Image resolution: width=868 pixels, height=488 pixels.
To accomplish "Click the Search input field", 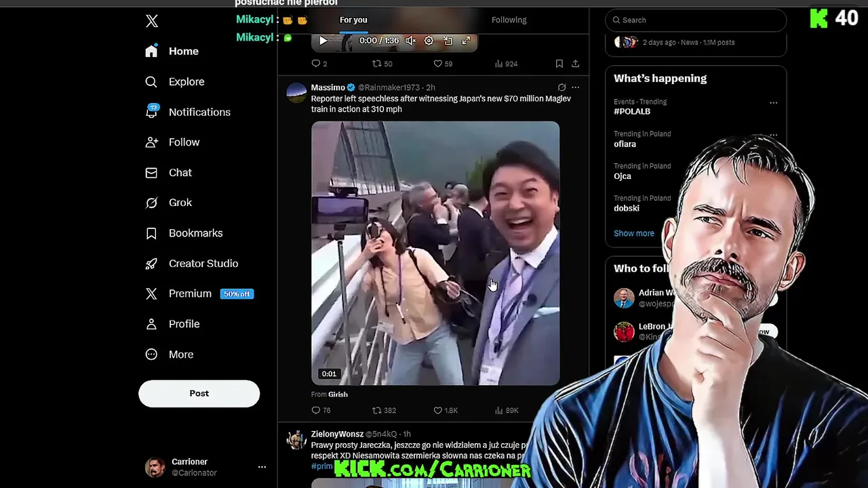I will [696, 20].
